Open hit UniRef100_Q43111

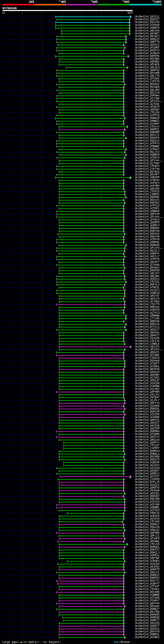click(x=147, y=17)
